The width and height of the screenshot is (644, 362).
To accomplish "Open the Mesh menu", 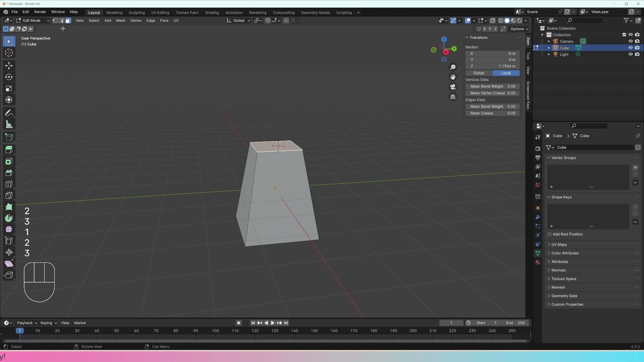I will click(120, 20).
